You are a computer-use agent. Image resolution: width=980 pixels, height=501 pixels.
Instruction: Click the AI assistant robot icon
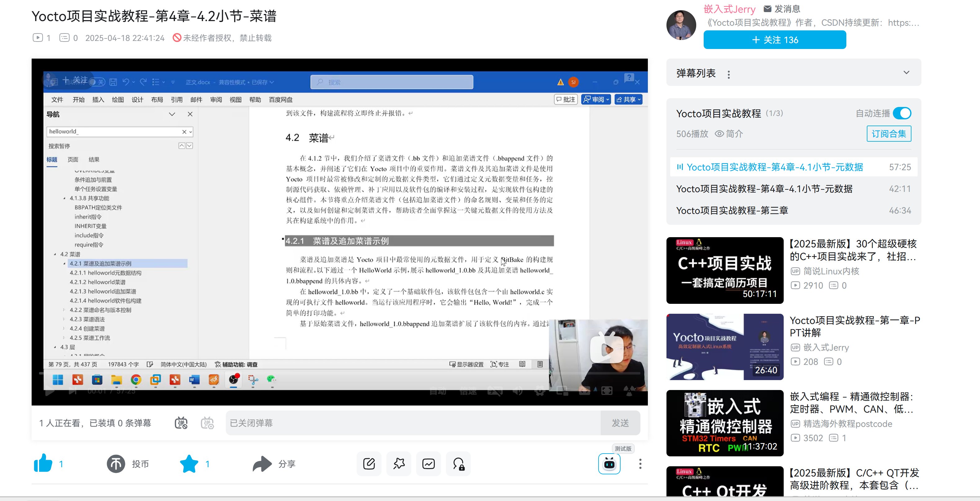click(x=609, y=464)
